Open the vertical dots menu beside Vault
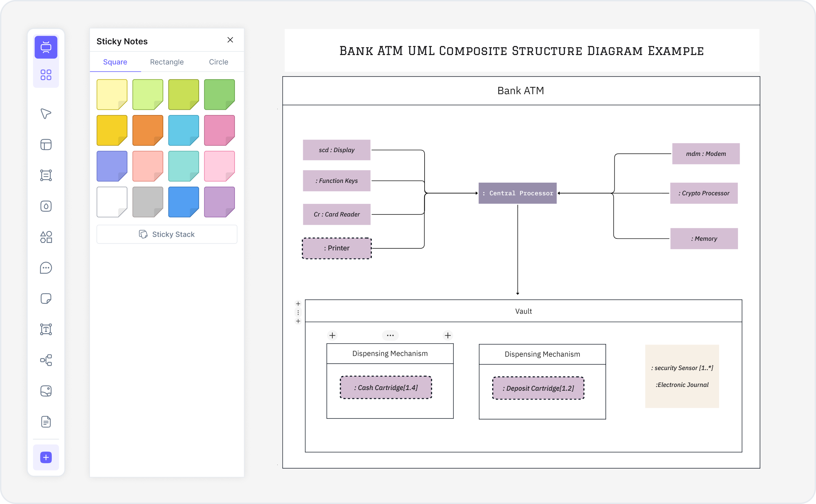 [298, 313]
